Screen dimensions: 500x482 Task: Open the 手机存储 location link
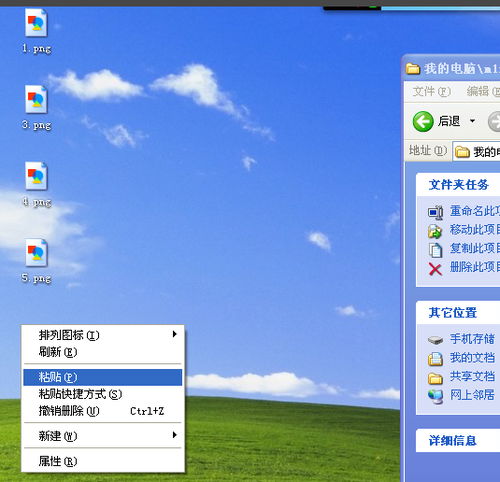coord(472,339)
